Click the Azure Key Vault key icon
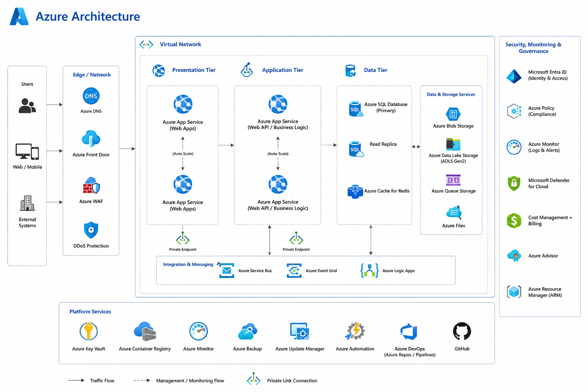Viewport: 588px width, 392px height. click(x=88, y=331)
